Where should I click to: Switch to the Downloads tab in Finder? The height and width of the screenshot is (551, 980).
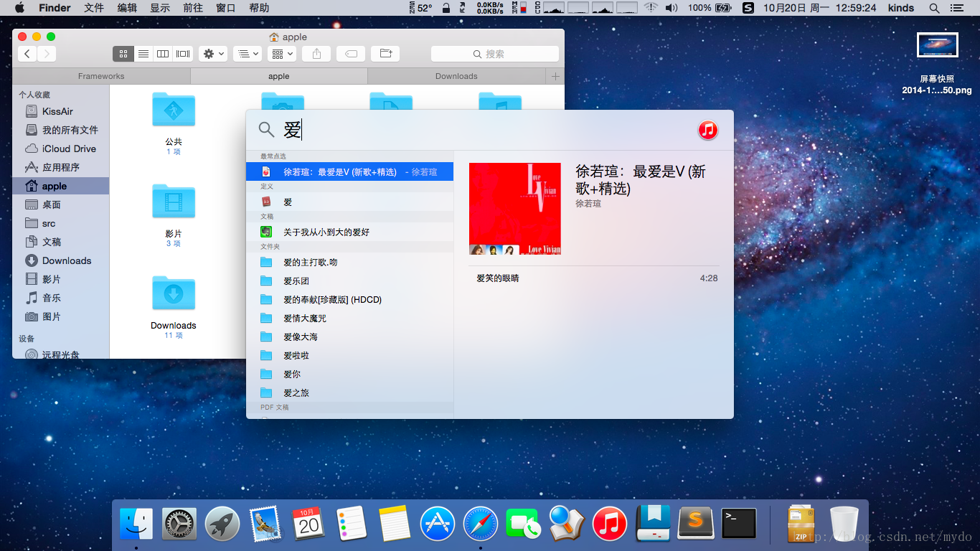click(456, 76)
